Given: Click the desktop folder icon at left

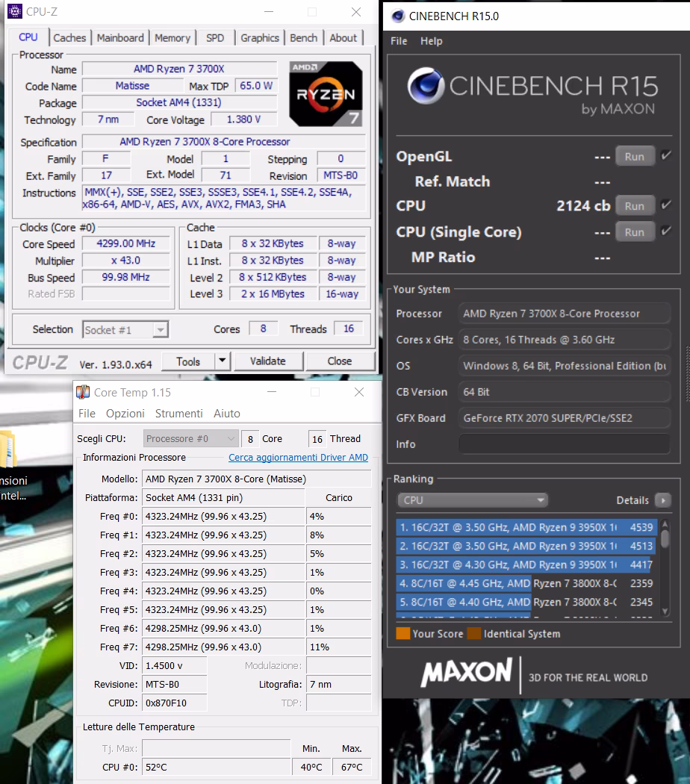Looking at the screenshot, I should 7,449.
